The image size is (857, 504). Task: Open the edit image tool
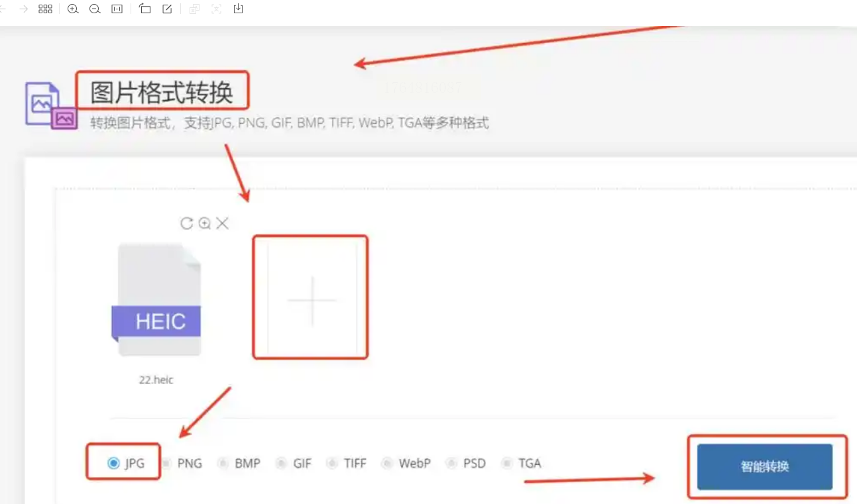point(167,9)
